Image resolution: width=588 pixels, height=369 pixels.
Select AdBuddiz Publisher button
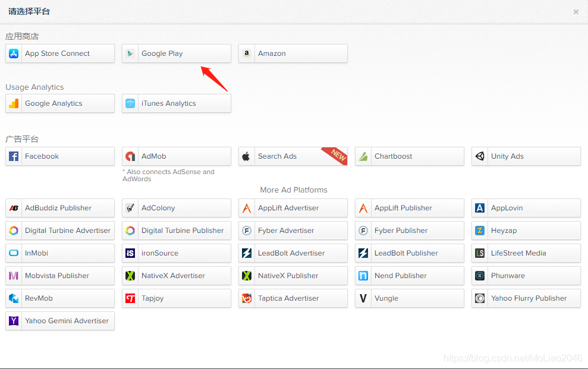[60, 208]
